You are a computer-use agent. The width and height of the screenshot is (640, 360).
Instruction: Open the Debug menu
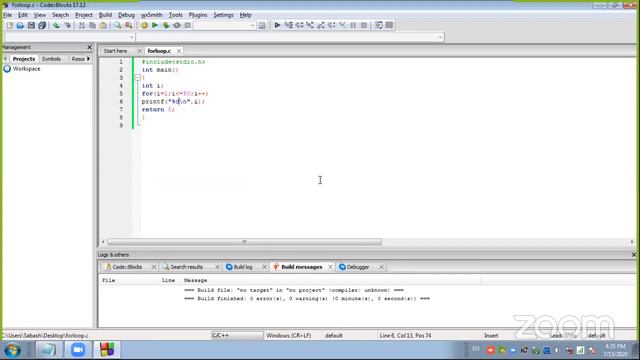[126, 15]
